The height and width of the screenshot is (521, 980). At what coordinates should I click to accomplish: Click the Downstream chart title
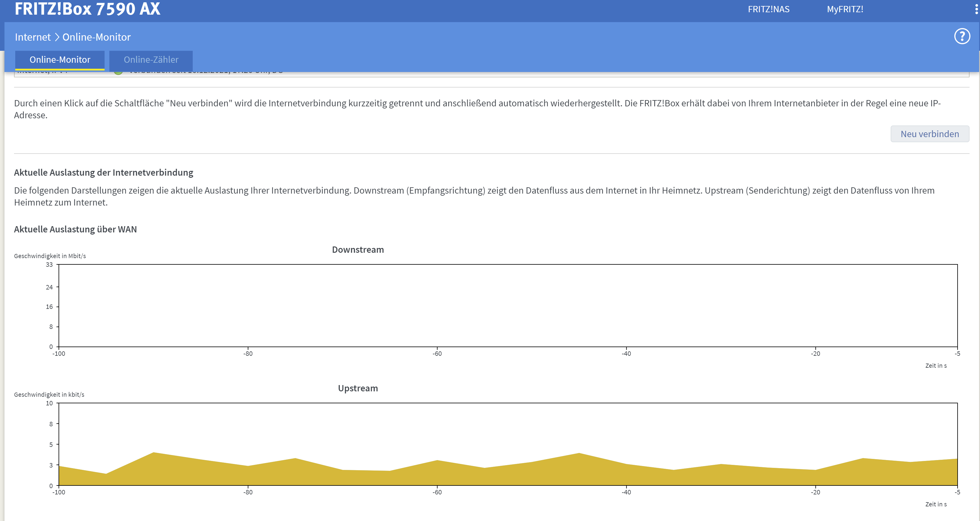(358, 249)
